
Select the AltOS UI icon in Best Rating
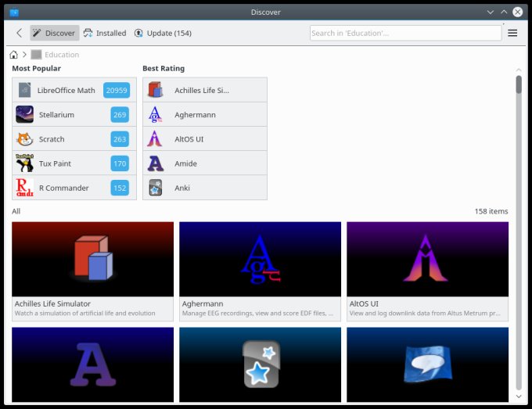[156, 139]
